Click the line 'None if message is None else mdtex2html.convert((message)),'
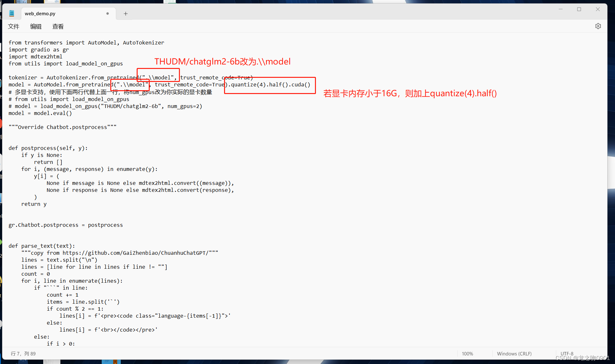The height and width of the screenshot is (364, 615). pyautogui.click(x=140, y=183)
